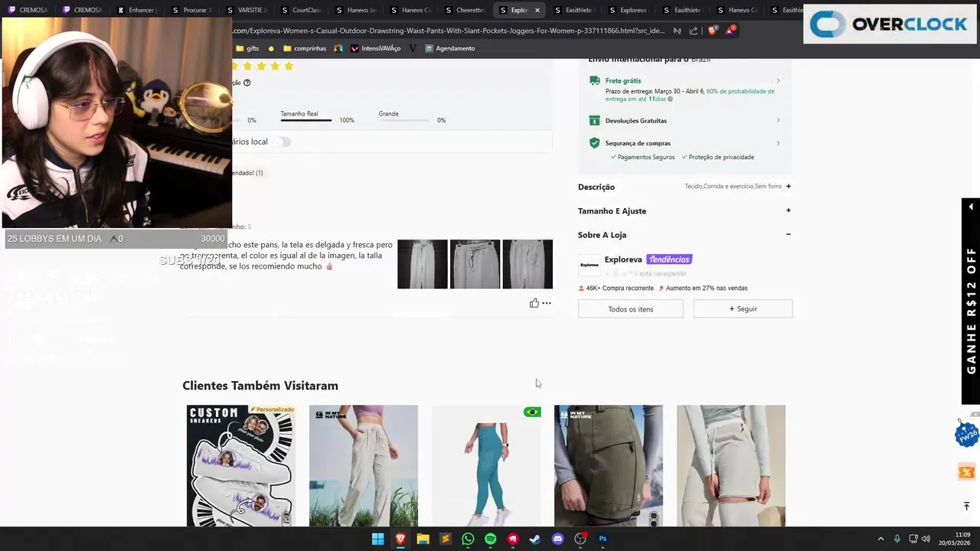Click the 46K+ Compra recorrente text
Image resolution: width=980 pixels, height=551 pixels.
coord(620,289)
